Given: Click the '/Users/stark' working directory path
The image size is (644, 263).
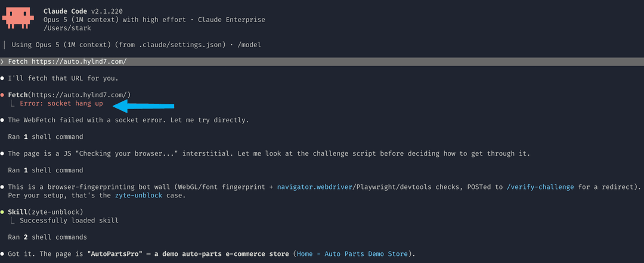Looking at the screenshot, I should click(67, 29).
